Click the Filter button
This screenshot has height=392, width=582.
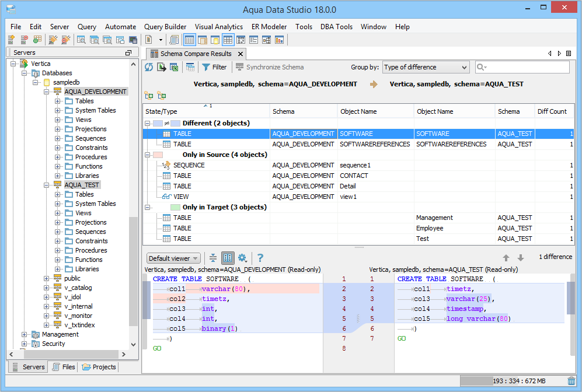(214, 67)
